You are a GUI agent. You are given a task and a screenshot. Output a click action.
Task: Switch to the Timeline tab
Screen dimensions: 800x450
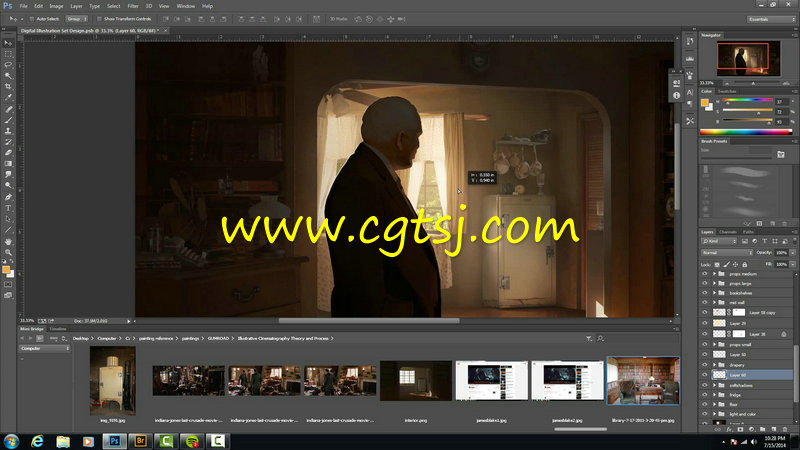pyautogui.click(x=58, y=329)
